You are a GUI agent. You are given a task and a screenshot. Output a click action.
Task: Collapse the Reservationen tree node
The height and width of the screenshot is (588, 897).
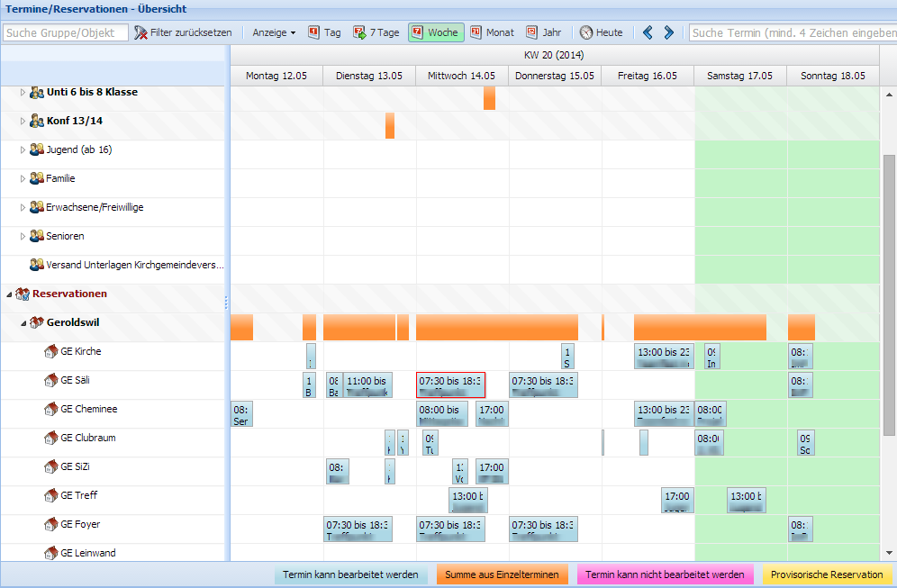[9, 294]
